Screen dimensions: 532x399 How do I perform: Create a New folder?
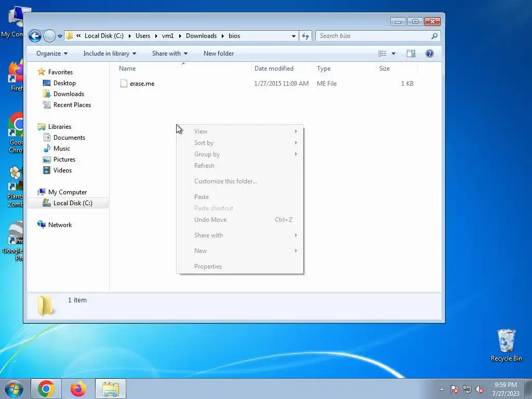tap(219, 54)
